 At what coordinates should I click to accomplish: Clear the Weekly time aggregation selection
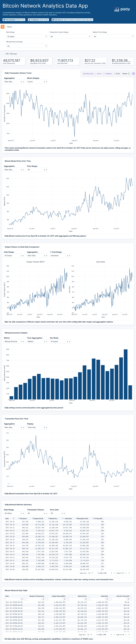(x=44, y=342)
